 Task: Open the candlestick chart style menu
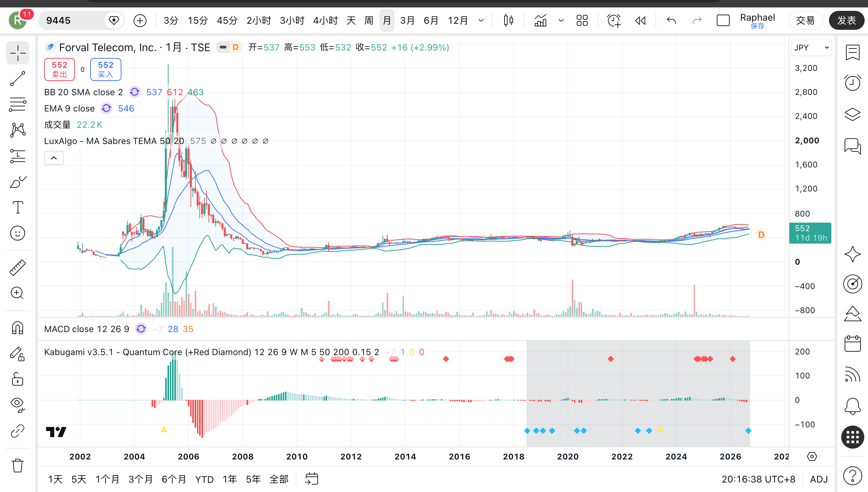508,21
